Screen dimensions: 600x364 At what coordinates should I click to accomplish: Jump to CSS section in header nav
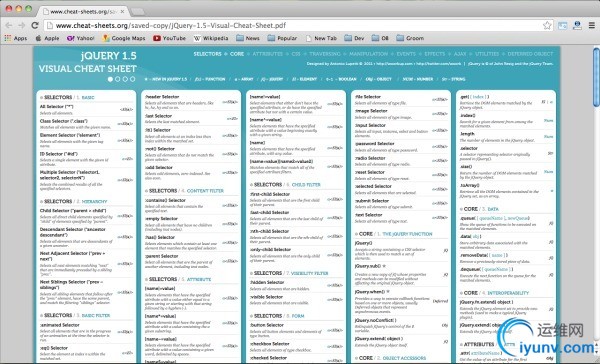[296, 54]
